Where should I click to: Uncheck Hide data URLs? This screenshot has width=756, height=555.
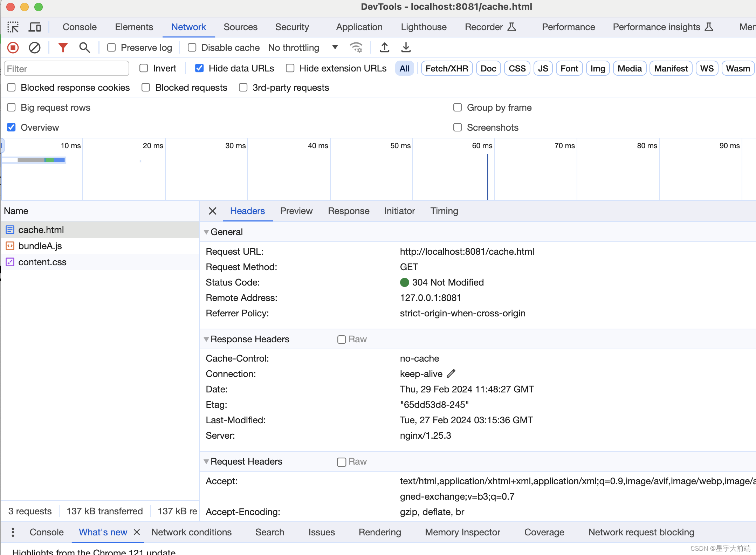coord(199,68)
